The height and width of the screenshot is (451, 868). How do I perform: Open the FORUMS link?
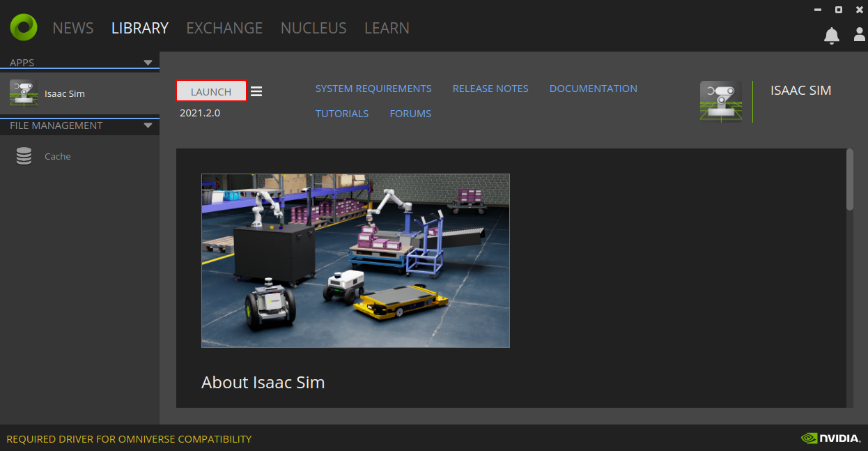coord(410,114)
